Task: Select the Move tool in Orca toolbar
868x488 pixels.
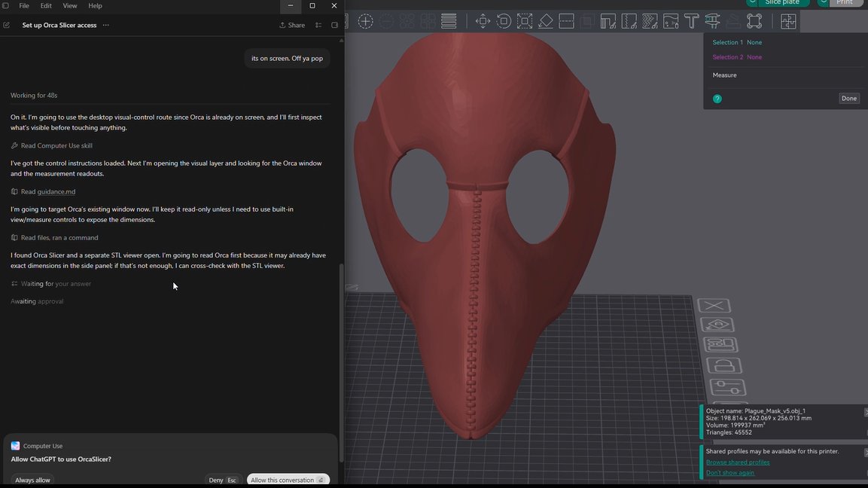Action: coord(483,21)
